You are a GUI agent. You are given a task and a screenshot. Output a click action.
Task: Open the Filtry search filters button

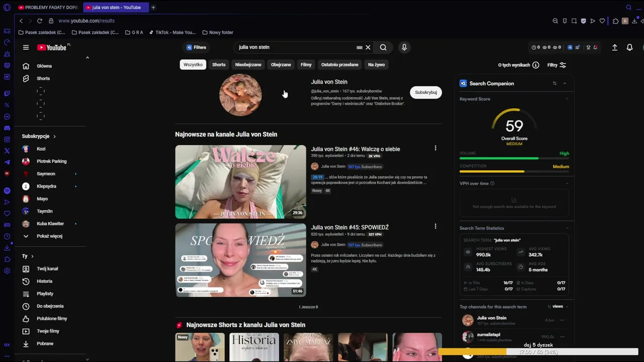556,65
